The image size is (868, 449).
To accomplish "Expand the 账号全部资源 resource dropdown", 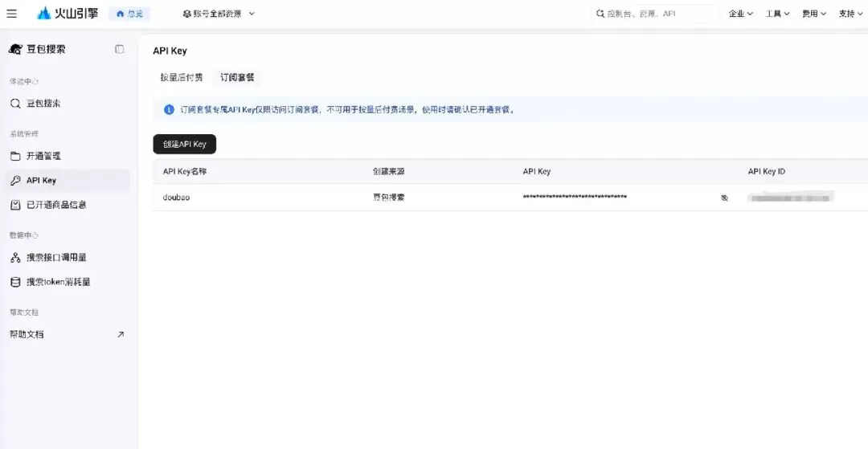I will [x=219, y=14].
